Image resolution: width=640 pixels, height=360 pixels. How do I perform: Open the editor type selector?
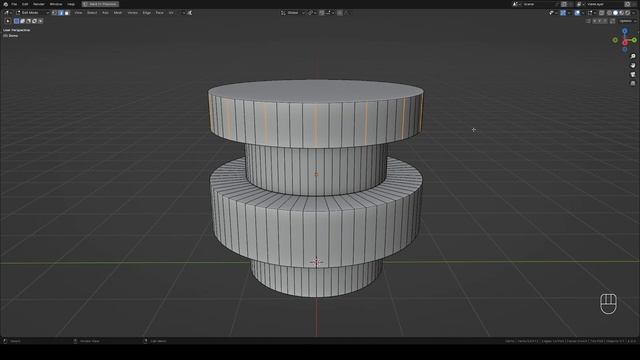(x=7, y=13)
